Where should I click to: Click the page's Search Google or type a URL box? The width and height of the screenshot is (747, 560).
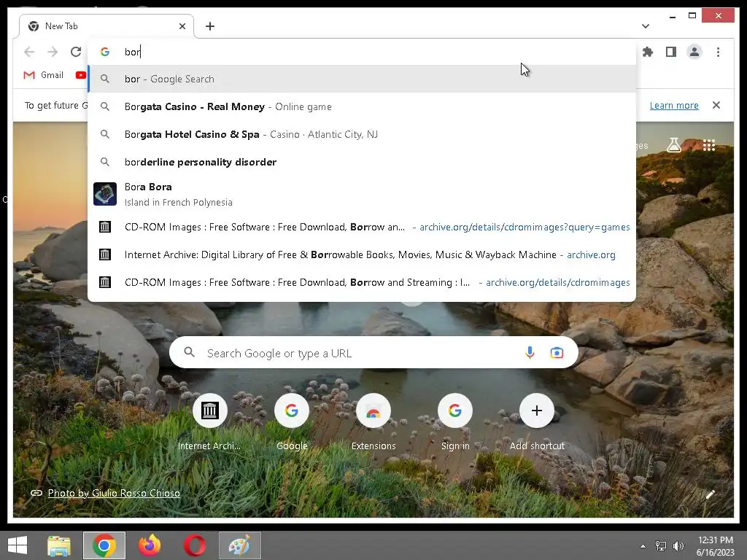pyautogui.click(x=373, y=353)
